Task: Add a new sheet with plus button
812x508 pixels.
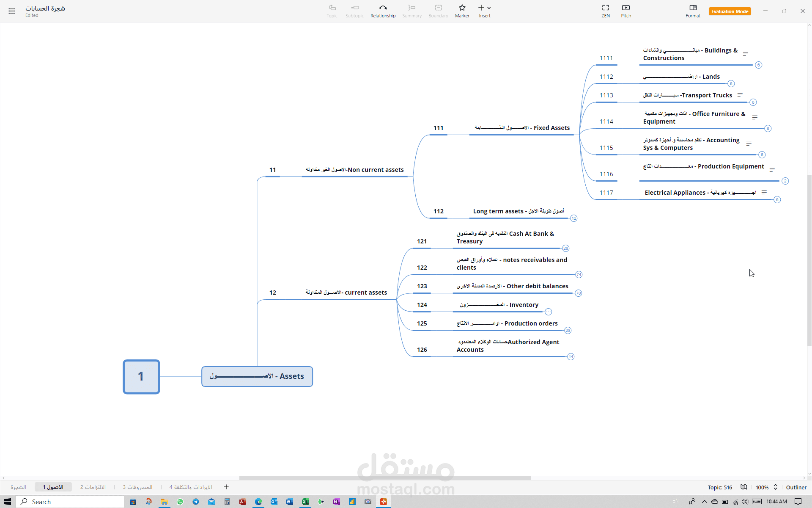Action: (226, 487)
